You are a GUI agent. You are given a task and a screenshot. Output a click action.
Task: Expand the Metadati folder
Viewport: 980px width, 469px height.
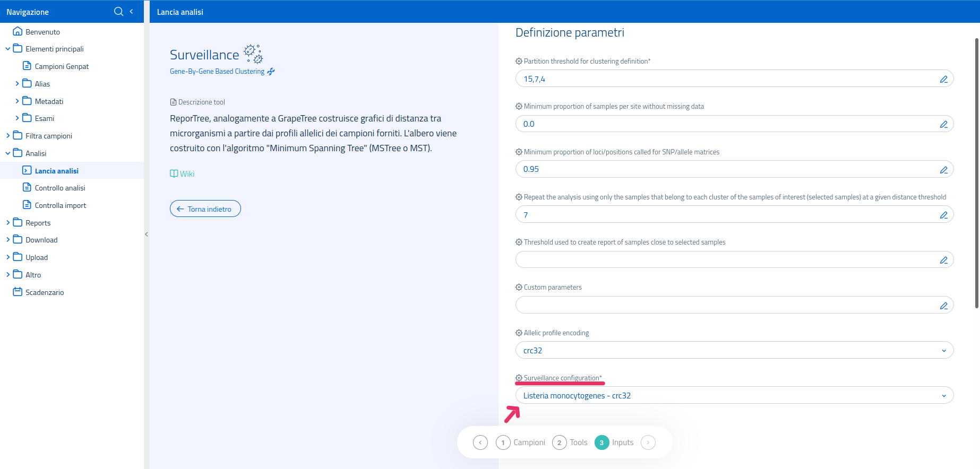[x=17, y=101]
